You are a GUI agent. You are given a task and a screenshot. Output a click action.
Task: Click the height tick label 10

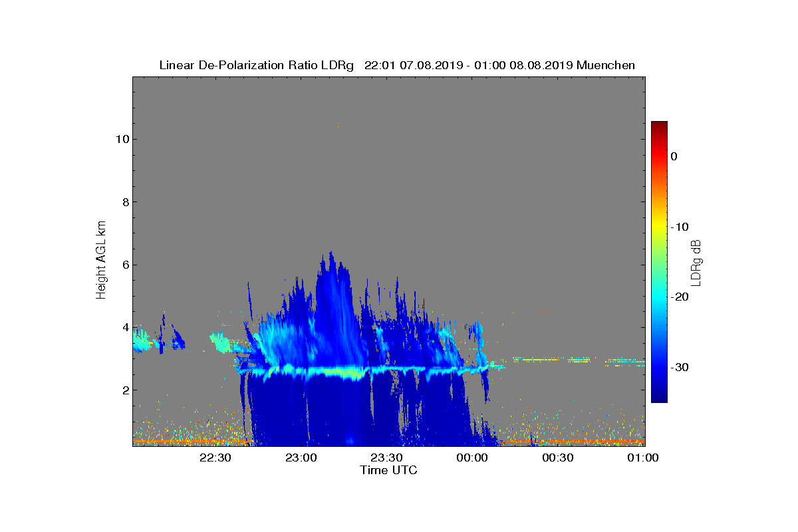(122, 139)
